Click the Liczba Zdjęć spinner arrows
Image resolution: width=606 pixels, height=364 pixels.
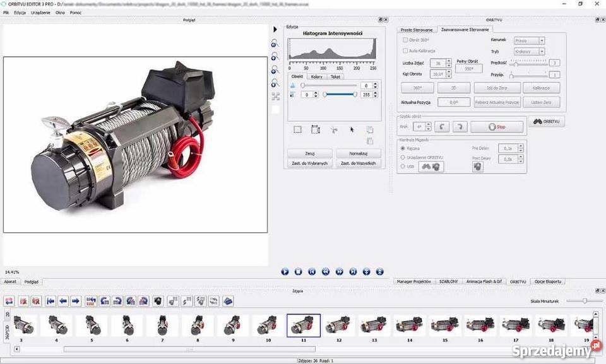pos(449,63)
